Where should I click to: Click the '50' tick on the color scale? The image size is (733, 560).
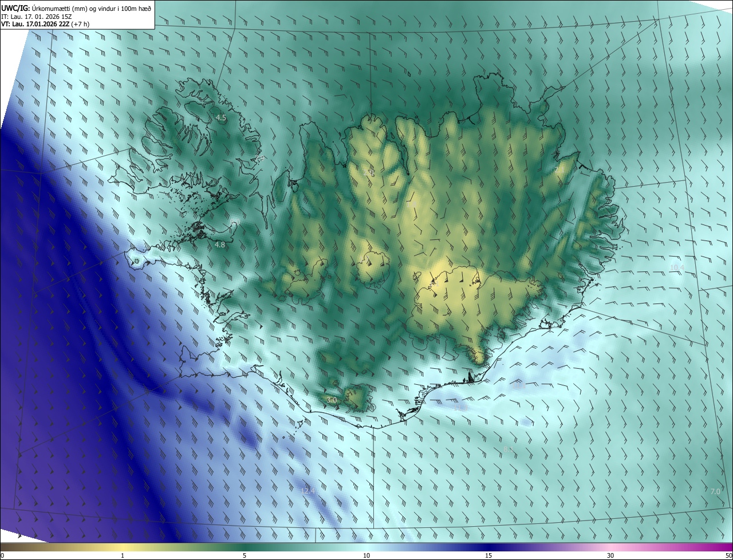click(728, 555)
